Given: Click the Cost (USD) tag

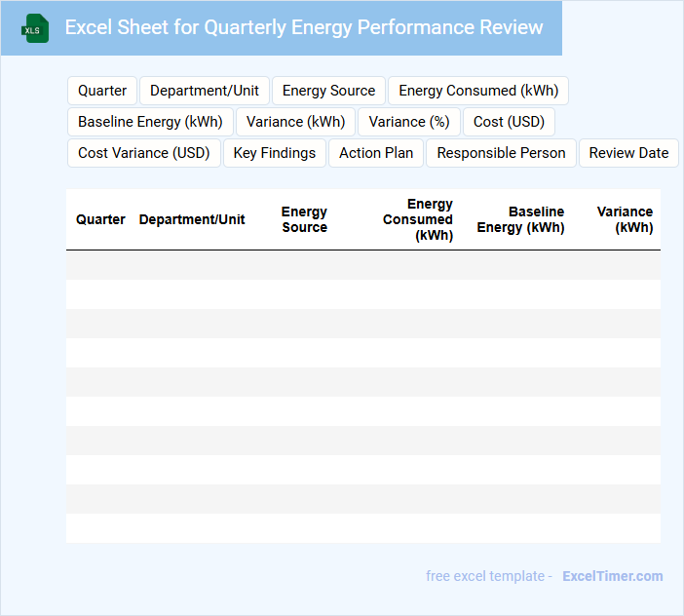Looking at the screenshot, I should tap(509, 122).
